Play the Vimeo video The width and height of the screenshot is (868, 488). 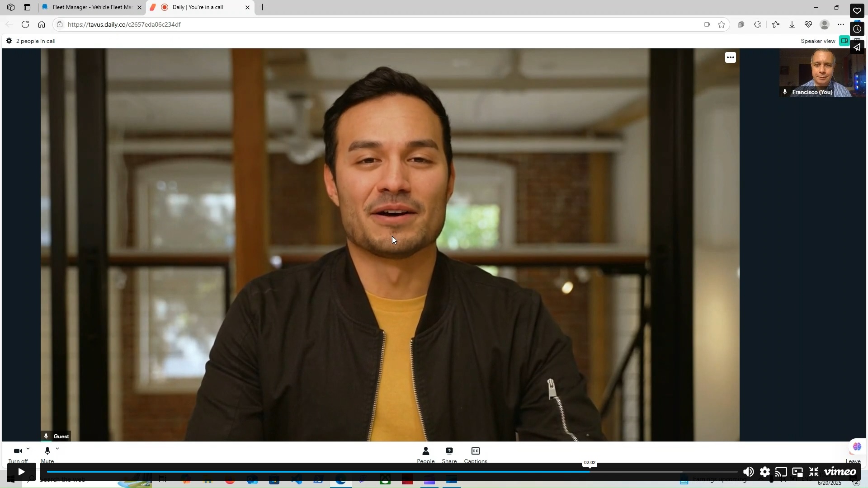point(21,472)
